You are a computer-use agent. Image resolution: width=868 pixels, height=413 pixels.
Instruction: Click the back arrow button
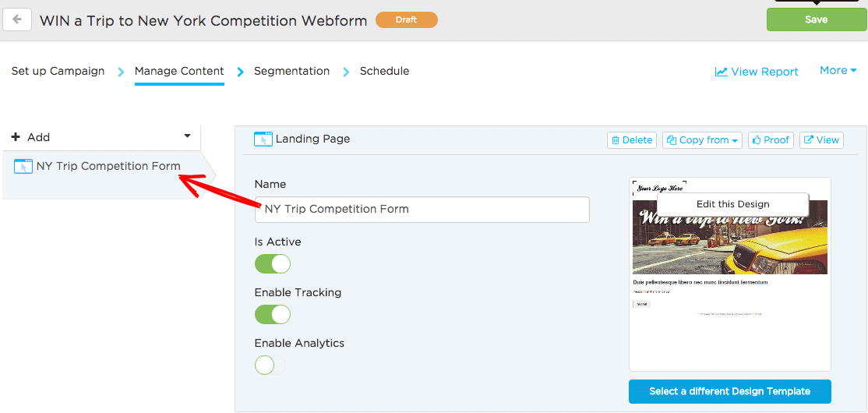(17, 20)
